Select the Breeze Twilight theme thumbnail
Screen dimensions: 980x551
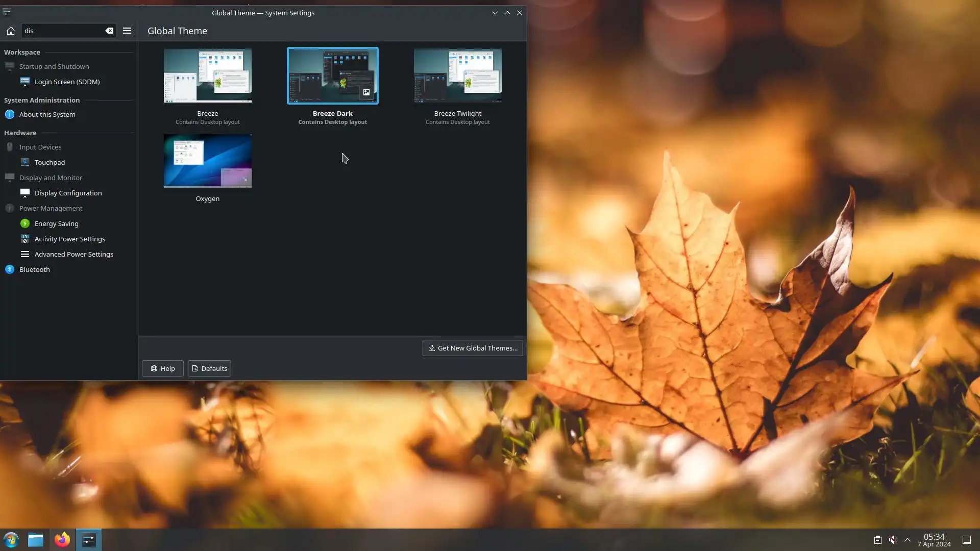pos(457,76)
